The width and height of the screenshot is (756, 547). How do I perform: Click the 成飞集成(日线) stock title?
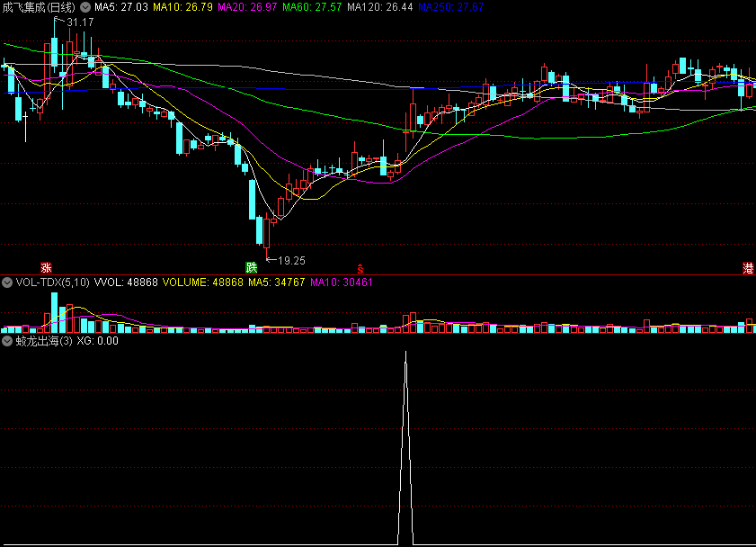point(39,7)
